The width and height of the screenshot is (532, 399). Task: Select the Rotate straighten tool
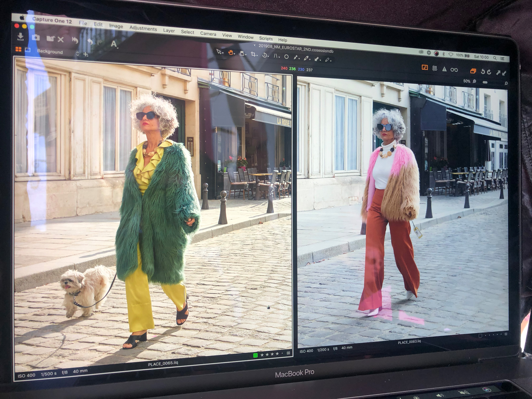click(264, 55)
